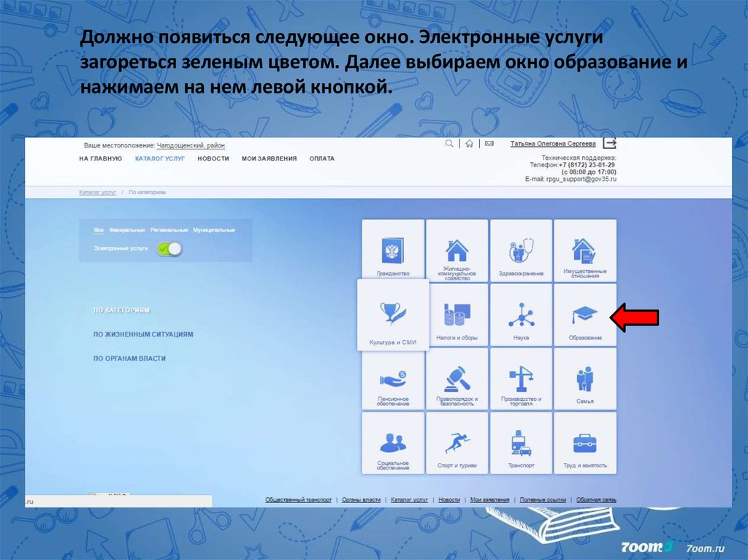Viewport: 748px width, 560px height.
Task: Open user profile Татьяна Олеговна Сергеева
Action: click(x=552, y=144)
